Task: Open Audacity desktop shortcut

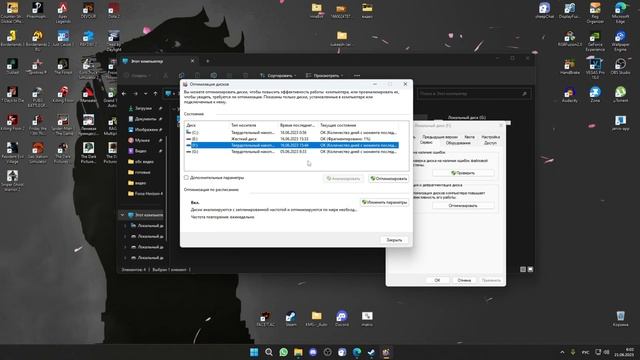Action: pos(570,94)
